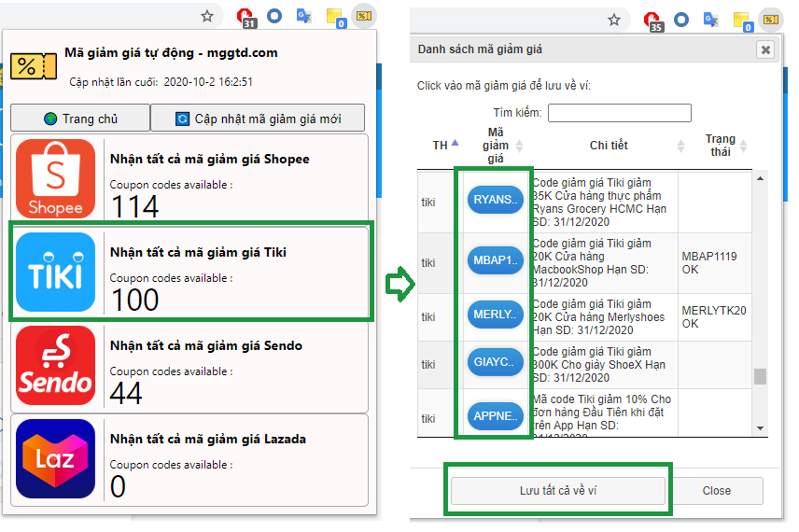Open Nhận tất cả mã giảm giá Lazada
The image size is (799, 532).
coord(189,460)
